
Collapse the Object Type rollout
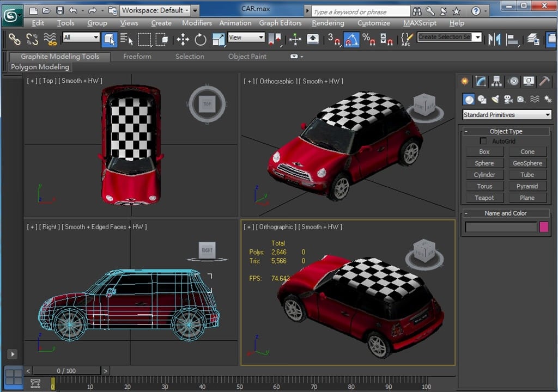[x=506, y=131]
